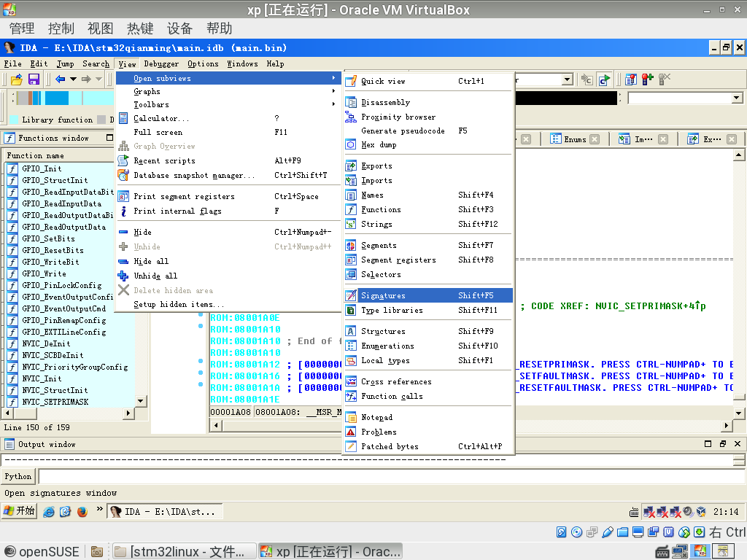The height and width of the screenshot is (560, 747).
Task: Click the Patched bytes icon
Action: coord(351,447)
